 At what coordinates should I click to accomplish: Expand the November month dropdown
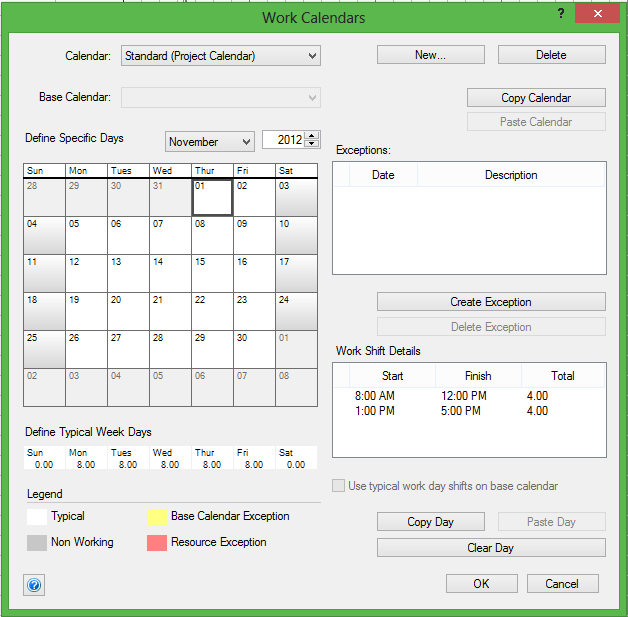(245, 142)
